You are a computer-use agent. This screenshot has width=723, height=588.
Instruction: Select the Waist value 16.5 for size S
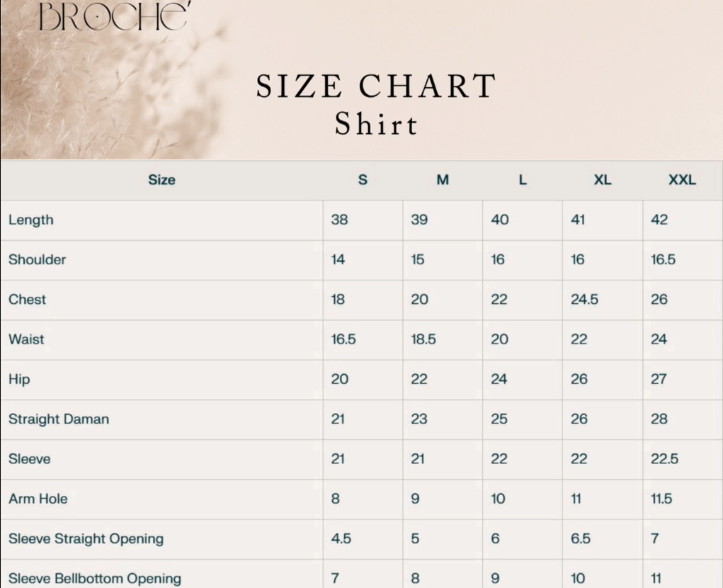[x=343, y=339]
